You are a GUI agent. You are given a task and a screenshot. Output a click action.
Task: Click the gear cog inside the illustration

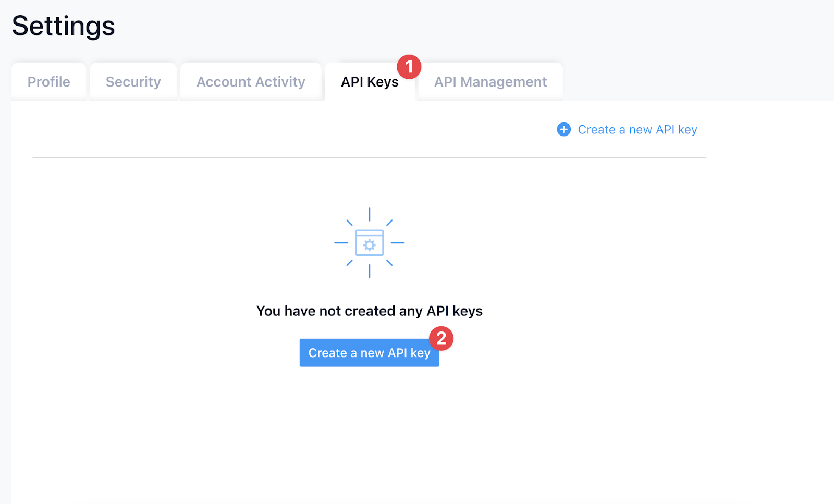[369, 245]
